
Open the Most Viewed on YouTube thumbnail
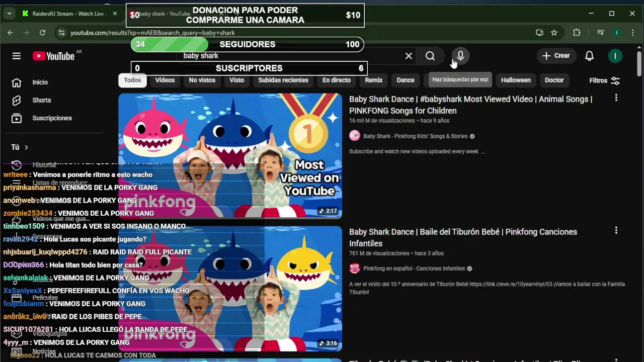230,156
